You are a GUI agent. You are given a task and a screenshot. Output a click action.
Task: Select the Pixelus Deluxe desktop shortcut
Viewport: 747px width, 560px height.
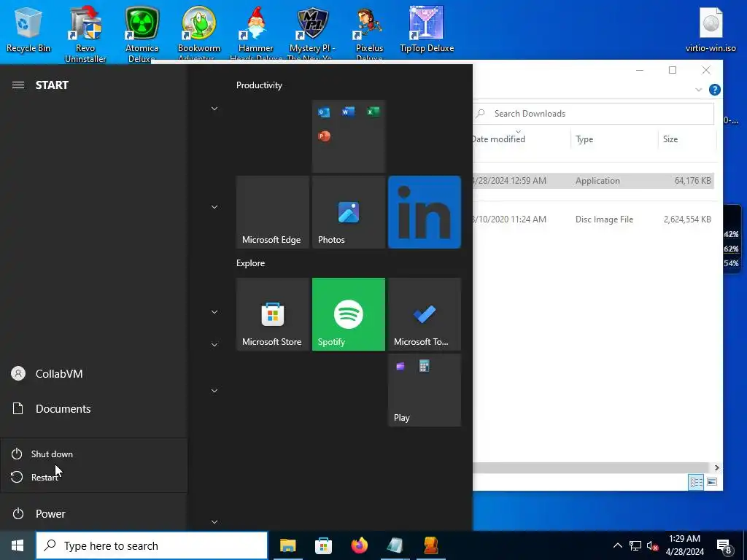click(x=369, y=34)
